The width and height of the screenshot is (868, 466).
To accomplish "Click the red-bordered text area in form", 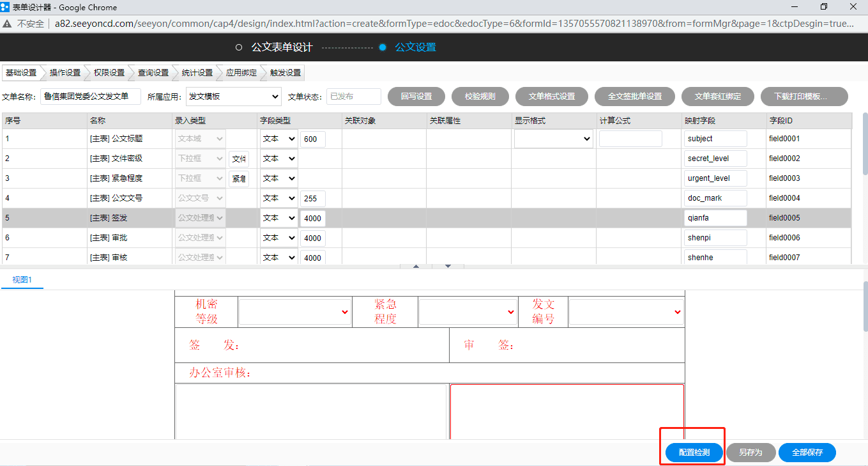I will tap(567, 412).
